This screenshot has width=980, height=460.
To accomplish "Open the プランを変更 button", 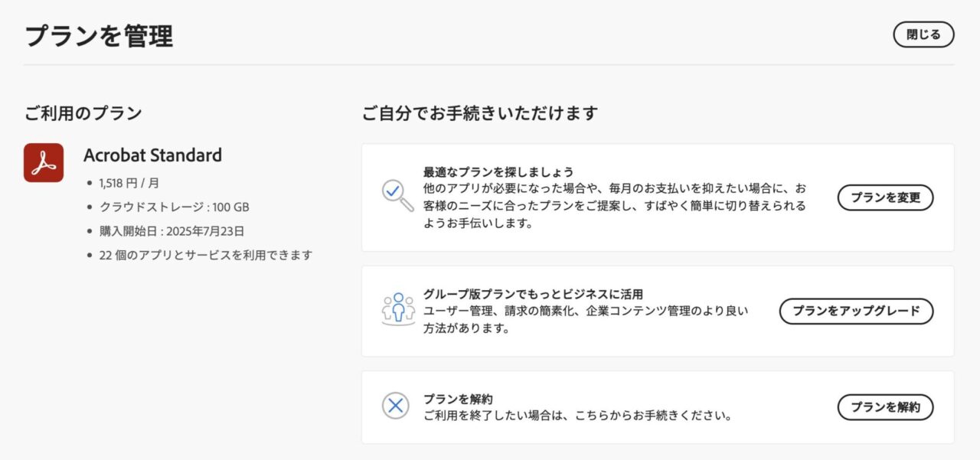I will 885,197.
